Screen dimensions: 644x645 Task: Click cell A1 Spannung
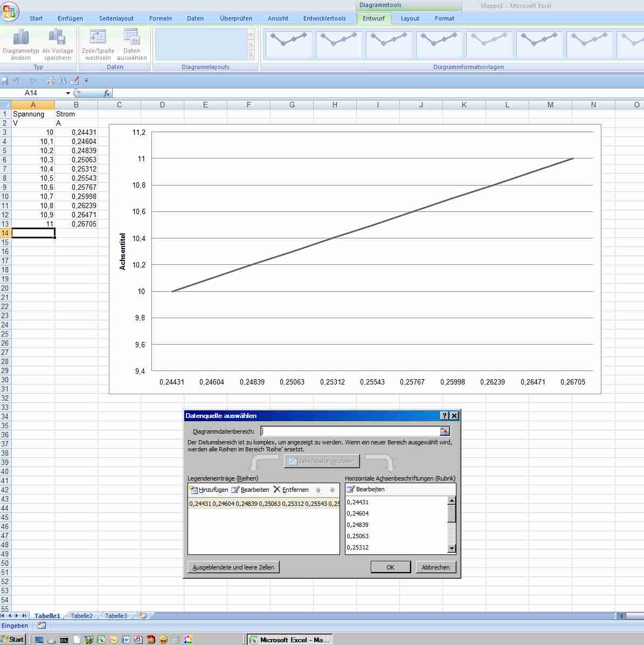(33, 114)
